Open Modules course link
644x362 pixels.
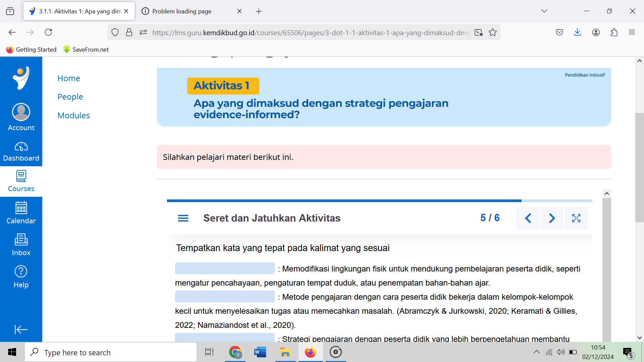(73, 115)
